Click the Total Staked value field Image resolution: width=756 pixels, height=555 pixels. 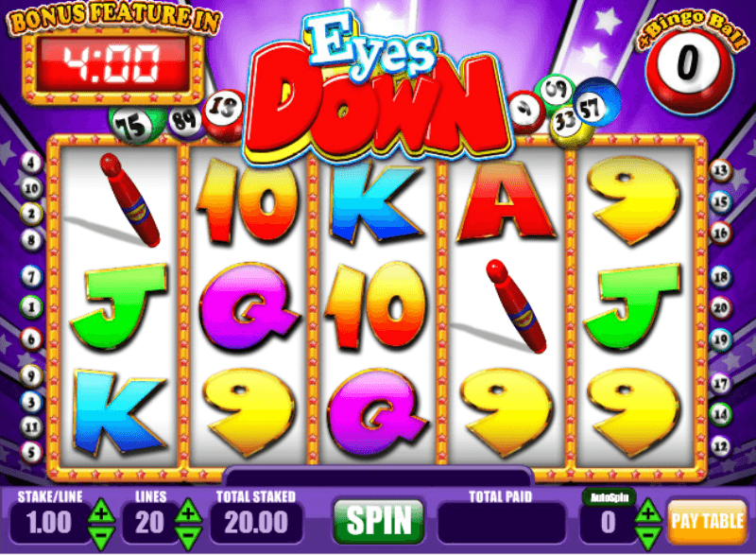point(256,523)
